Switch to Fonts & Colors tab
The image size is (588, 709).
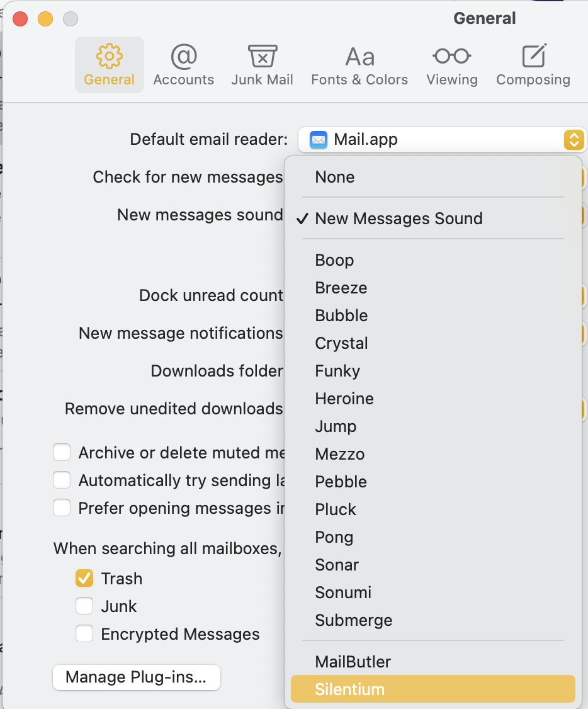(x=359, y=65)
